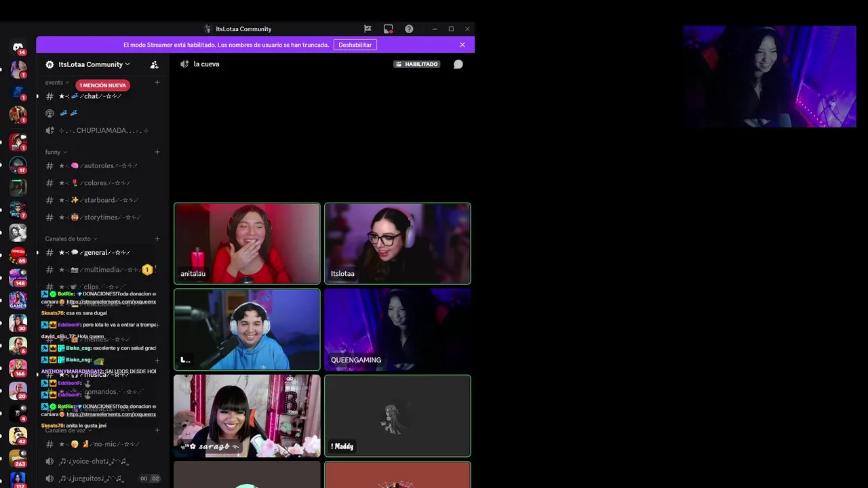Screen dimensions: 868x488
Task: Select the server icon with badge 65
Action: [x=18, y=255]
